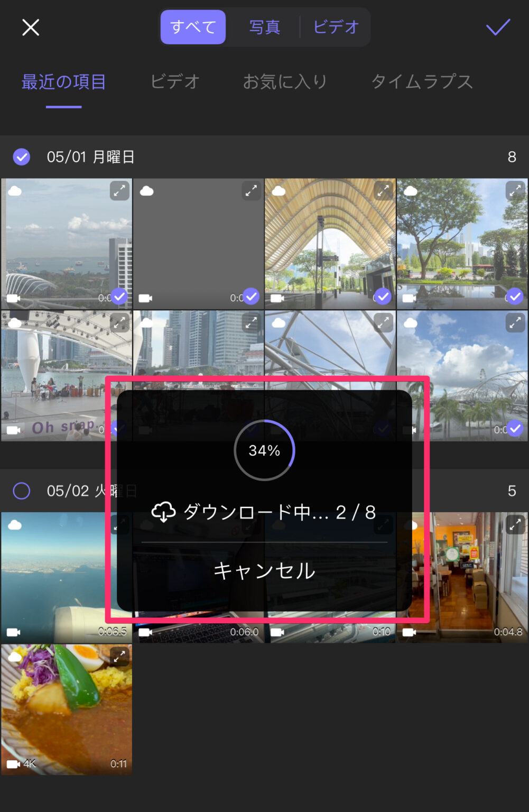The image size is (529, 812).
Task: Tap the expand arrows on the orange shop thumbnail
Action: pyautogui.click(x=516, y=523)
